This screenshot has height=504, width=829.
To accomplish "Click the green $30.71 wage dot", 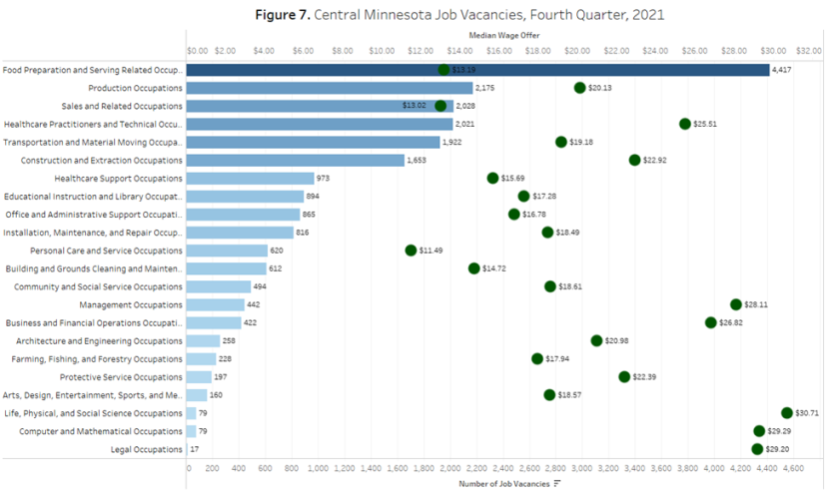I will (787, 413).
